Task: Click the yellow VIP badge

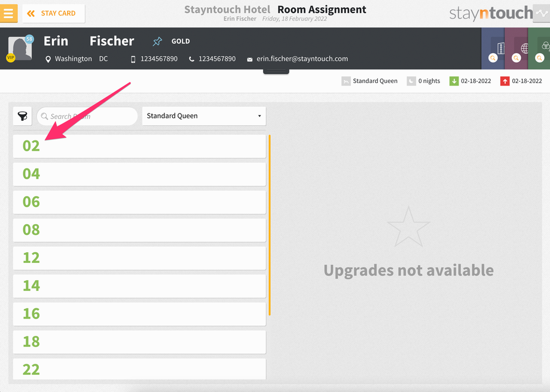Action: (x=11, y=57)
